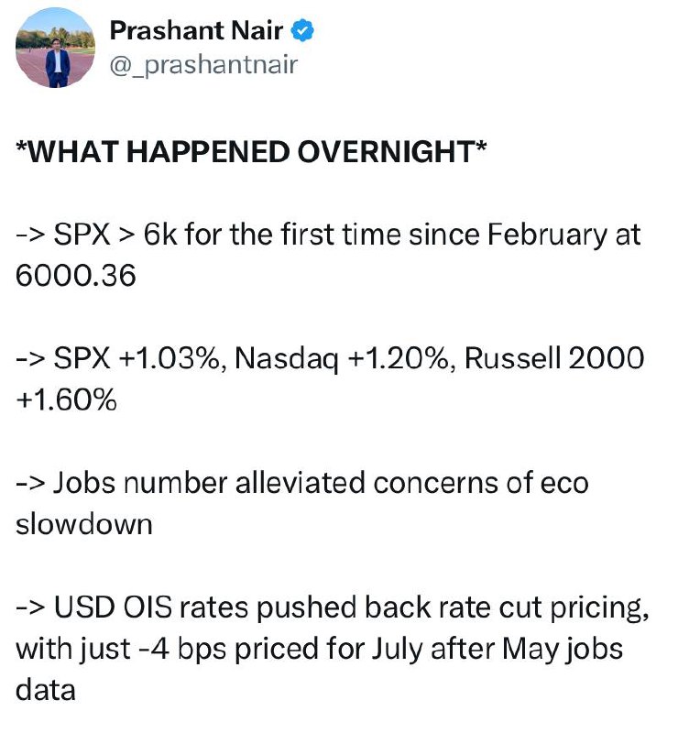
Task: Open Prashant Nair's profile picture
Action: pos(55,48)
